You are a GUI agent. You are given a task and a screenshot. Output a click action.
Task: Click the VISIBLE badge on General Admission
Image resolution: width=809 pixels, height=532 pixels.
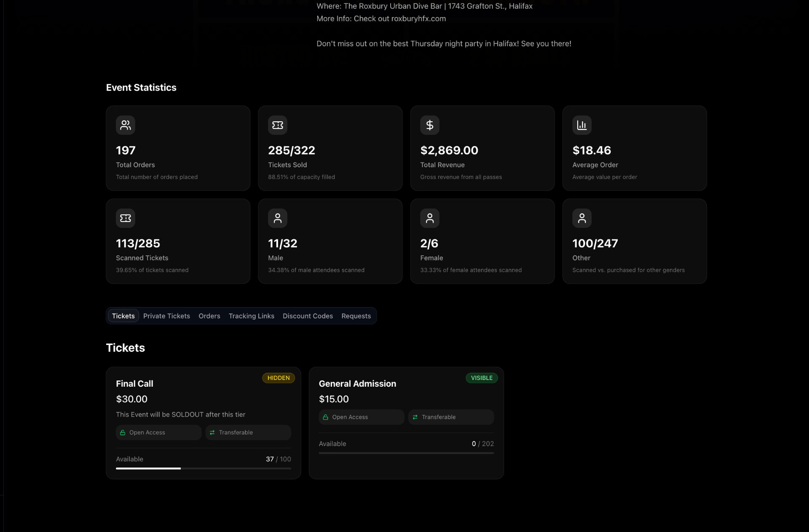(481, 378)
